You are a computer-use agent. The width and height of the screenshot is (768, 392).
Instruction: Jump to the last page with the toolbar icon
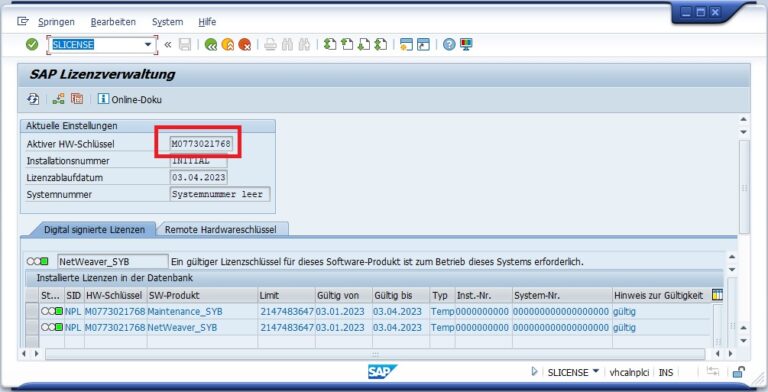tap(381, 45)
